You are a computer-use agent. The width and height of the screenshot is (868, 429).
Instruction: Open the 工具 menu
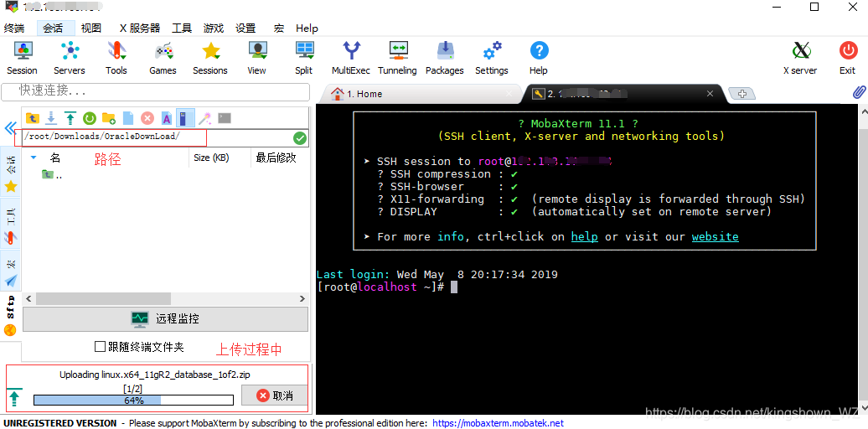[182, 28]
